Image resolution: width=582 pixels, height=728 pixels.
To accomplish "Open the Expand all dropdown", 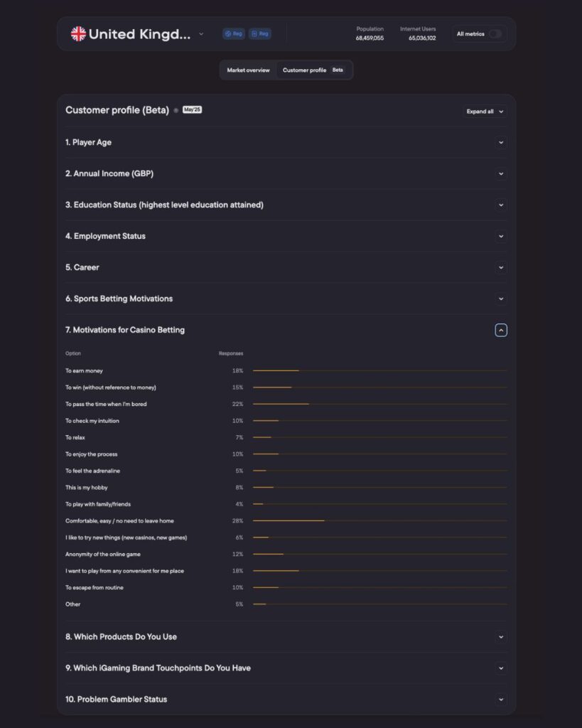I will (x=485, y=111).
